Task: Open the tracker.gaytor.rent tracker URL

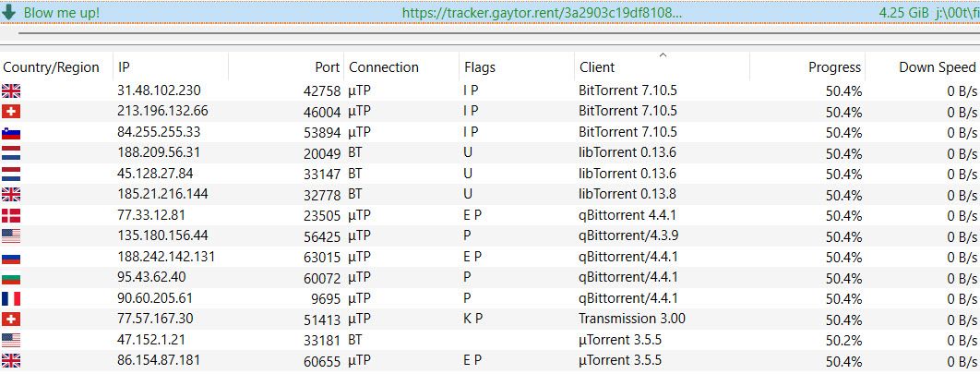Action: pos(542,14)
